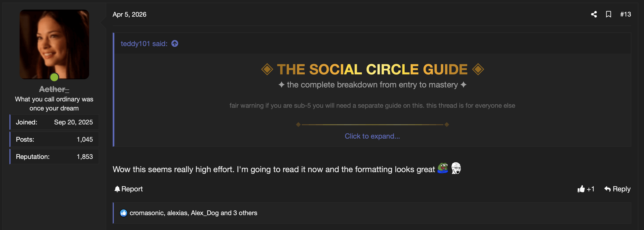This screenshot has width=644, height=230.
Task: Show the 3 others who reacted
Action: point(245,213)
